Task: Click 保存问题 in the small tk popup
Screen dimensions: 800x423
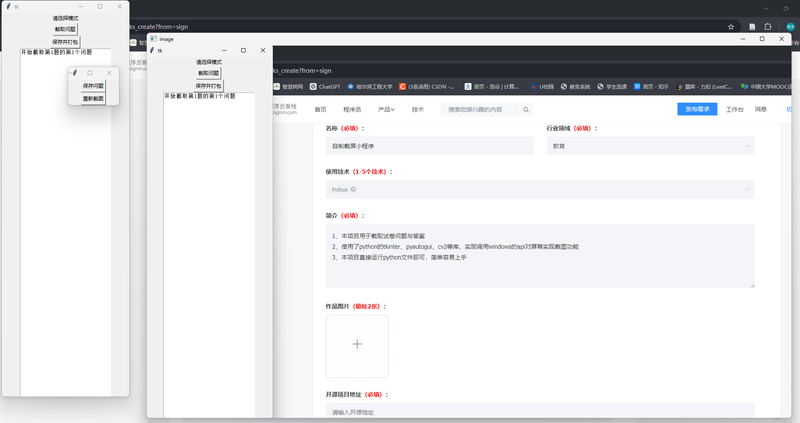Action: point(93,86)
